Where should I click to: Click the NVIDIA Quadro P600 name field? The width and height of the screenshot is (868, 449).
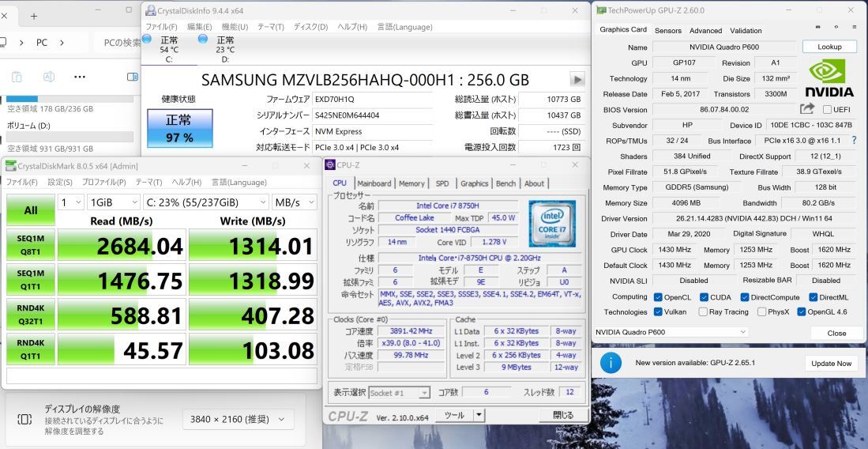pos(726,47)
